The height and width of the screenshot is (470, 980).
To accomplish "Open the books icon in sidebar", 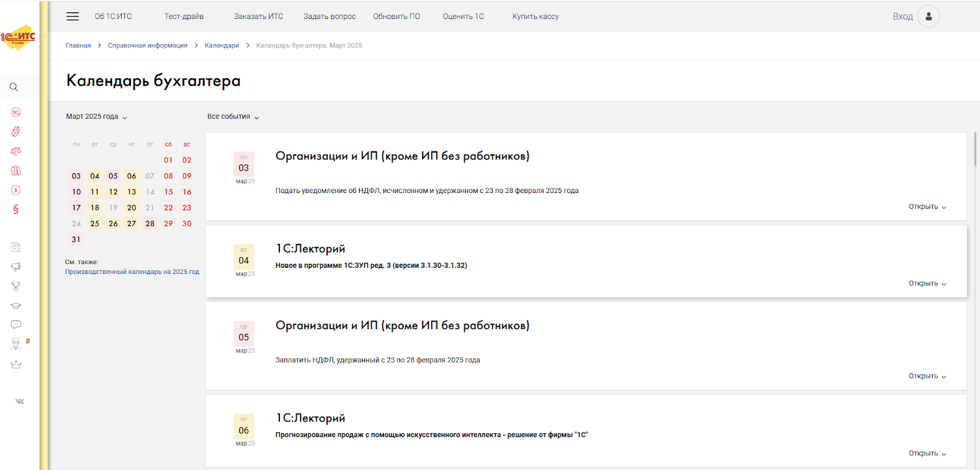I will [16, 171].
